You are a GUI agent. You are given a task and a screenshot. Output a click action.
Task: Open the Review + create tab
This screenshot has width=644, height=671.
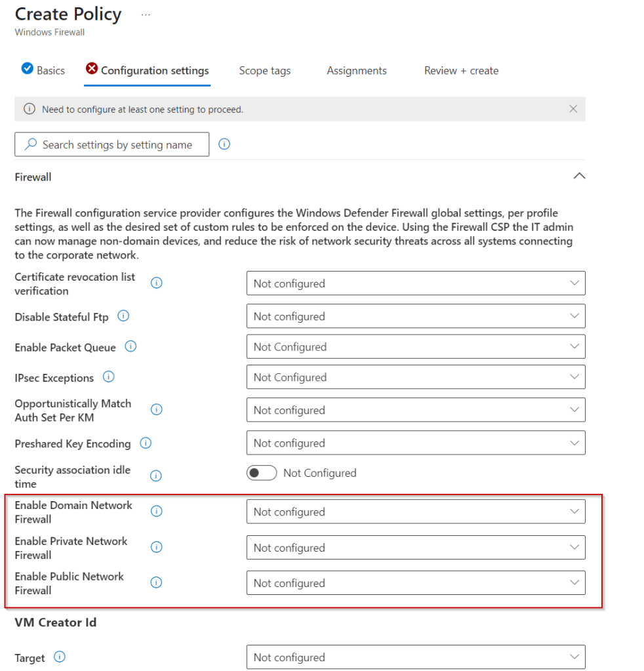461,71
